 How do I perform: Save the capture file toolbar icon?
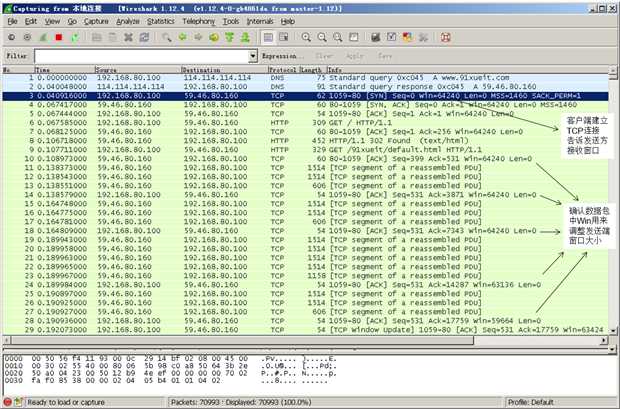tap(112, 38)
